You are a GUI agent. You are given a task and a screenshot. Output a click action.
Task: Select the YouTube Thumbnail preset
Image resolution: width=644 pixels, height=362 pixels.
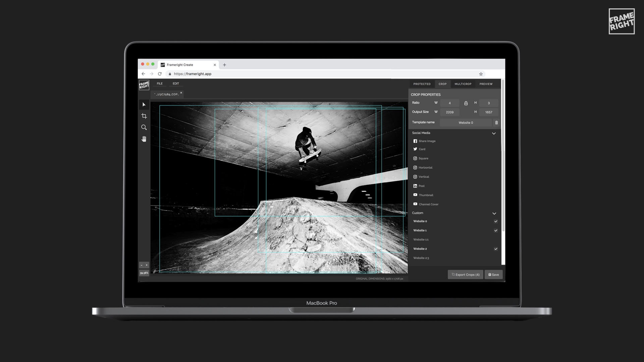click(426, 195)
